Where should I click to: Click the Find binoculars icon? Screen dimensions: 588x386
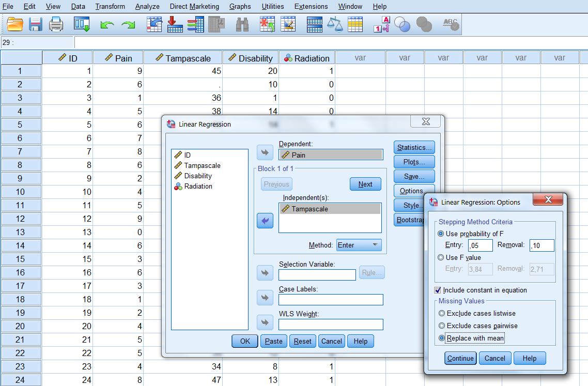click(x=242, y=24)
